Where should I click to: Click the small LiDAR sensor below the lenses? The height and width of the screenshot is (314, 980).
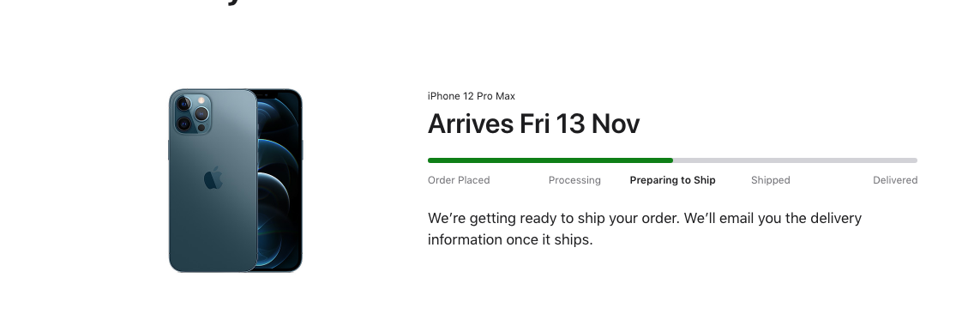point(201,128)
